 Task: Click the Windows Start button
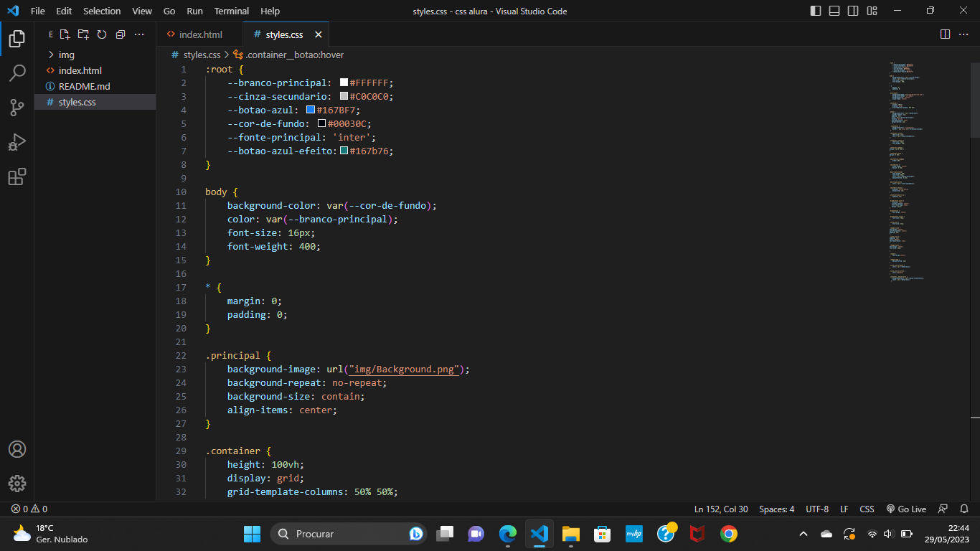[x=253, y=534]
